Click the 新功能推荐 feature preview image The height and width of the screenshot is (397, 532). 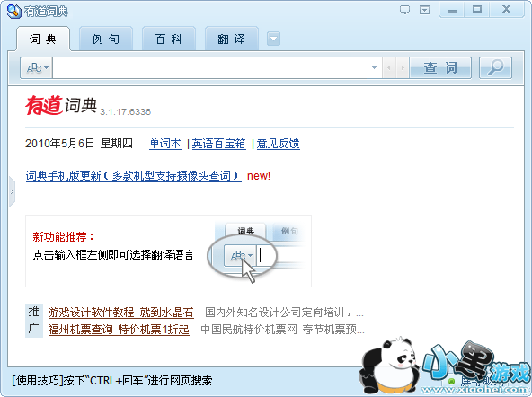257,251
